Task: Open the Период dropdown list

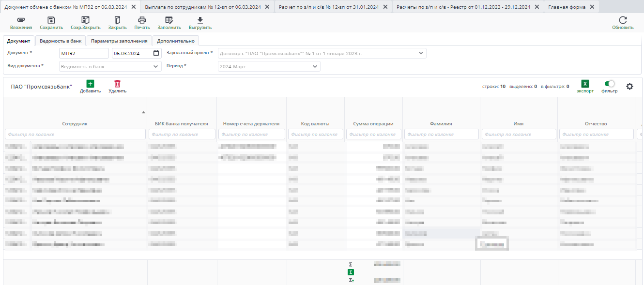Action: pyautogui.click(x=314, y=66)
